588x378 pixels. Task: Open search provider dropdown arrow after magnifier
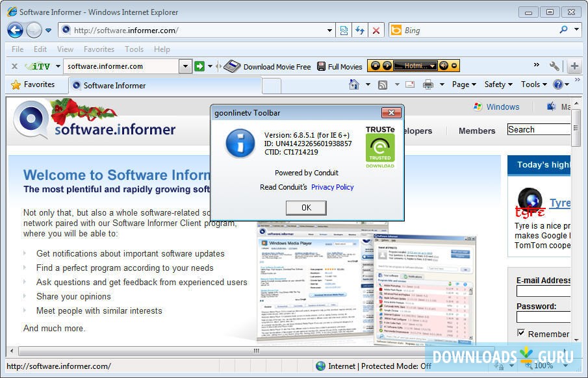coord(576,29)
